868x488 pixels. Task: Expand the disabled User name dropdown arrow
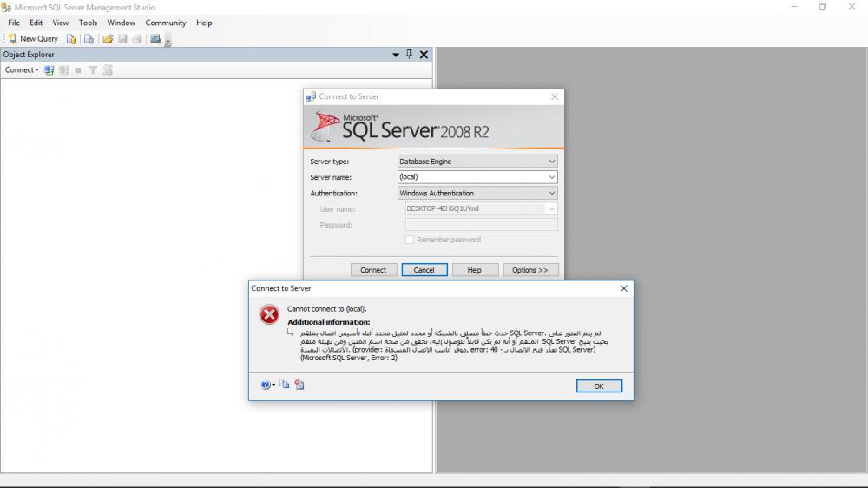(551, 208)
